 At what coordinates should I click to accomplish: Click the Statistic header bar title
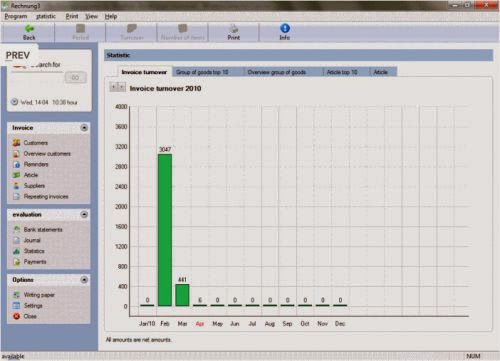tap(118, 55)
